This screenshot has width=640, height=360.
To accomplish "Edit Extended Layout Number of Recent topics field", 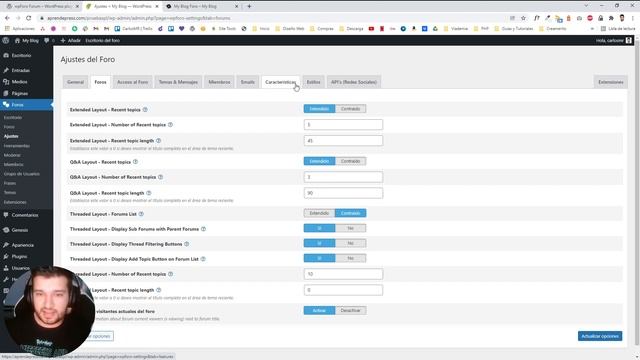I will [x=343, y=124].
